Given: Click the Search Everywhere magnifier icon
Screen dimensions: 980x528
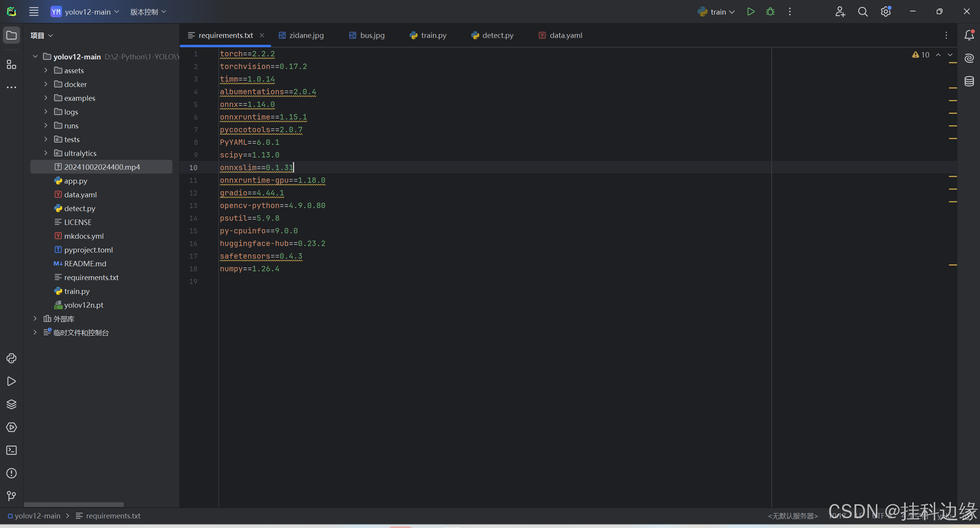Looking at the screenshot, I should coord(863,12).
